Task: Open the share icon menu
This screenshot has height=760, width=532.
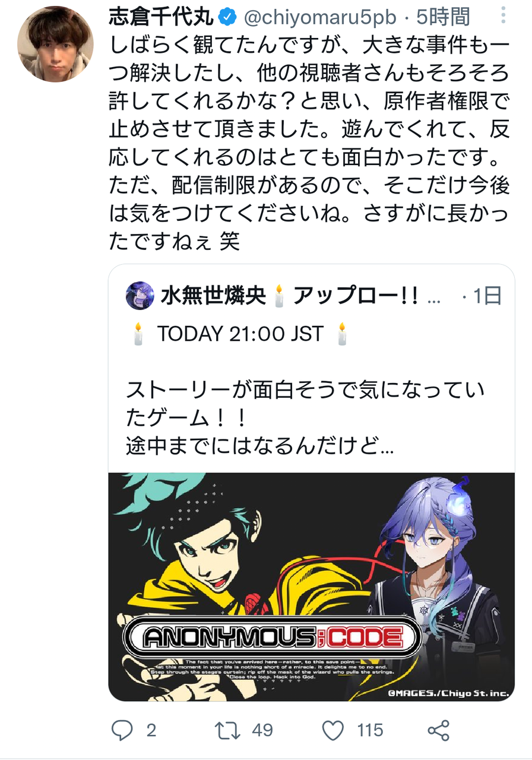Action: (438, 730)
